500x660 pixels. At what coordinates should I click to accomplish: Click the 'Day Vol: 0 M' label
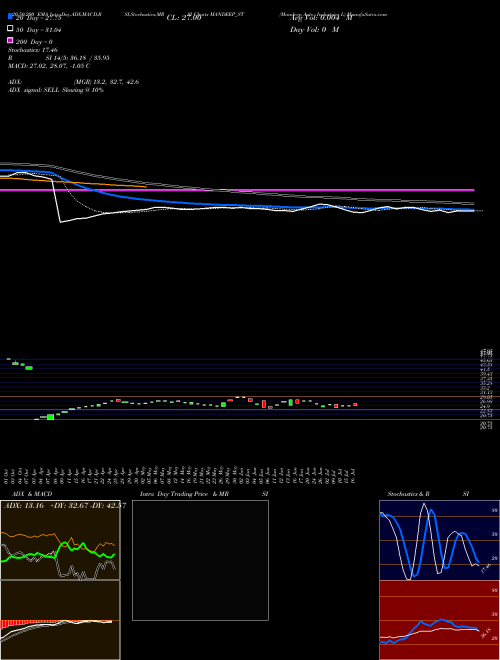[x=314, y=30]
